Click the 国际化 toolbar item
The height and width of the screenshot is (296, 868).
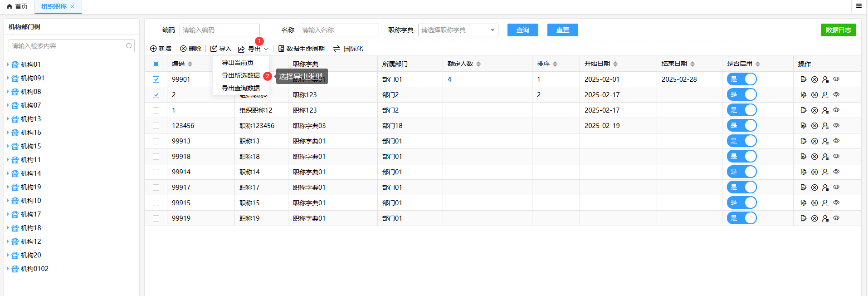[x=348, y=49]
